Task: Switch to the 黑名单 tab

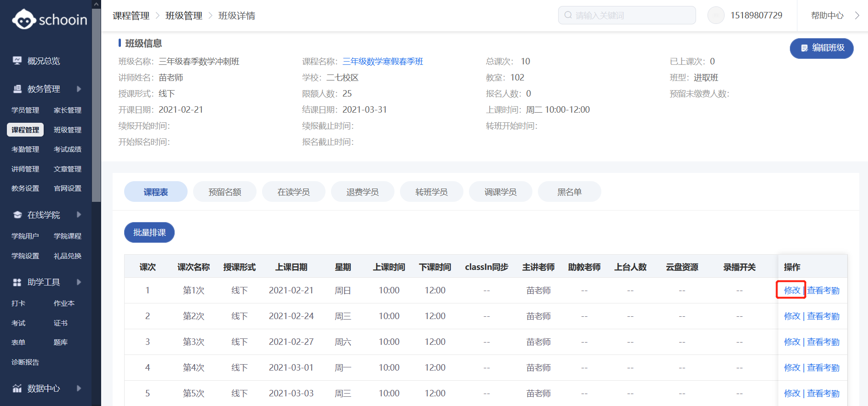Action: pos(570,192)
